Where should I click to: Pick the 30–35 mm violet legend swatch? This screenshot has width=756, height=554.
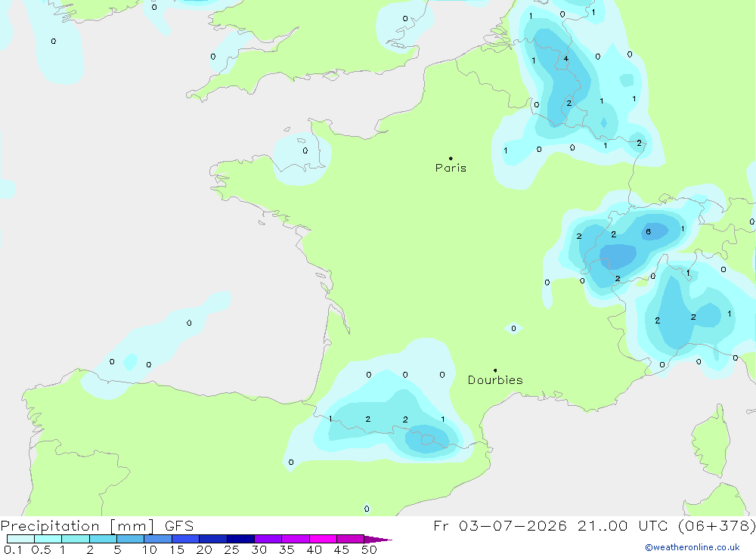268,539
